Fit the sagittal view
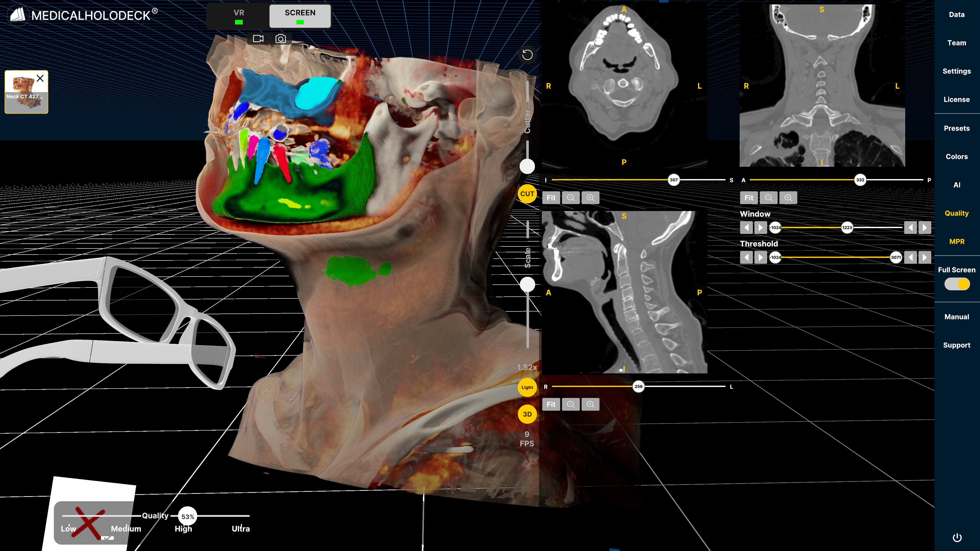 tap(551, 404)
